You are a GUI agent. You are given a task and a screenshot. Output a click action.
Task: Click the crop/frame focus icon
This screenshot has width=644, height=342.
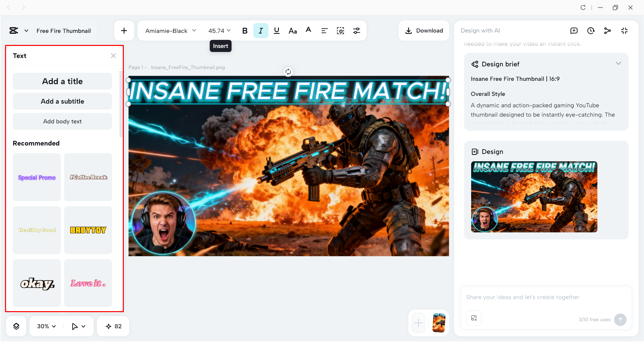[340, 31]
